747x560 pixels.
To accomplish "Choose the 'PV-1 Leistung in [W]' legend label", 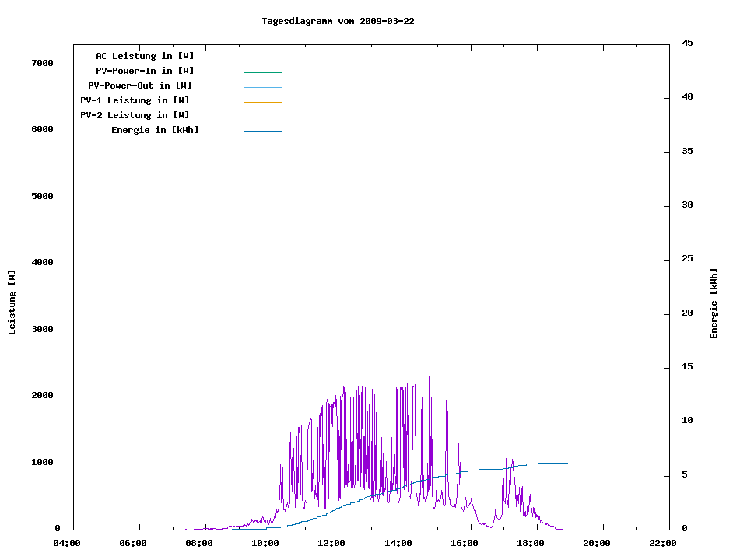I will 135,100.
